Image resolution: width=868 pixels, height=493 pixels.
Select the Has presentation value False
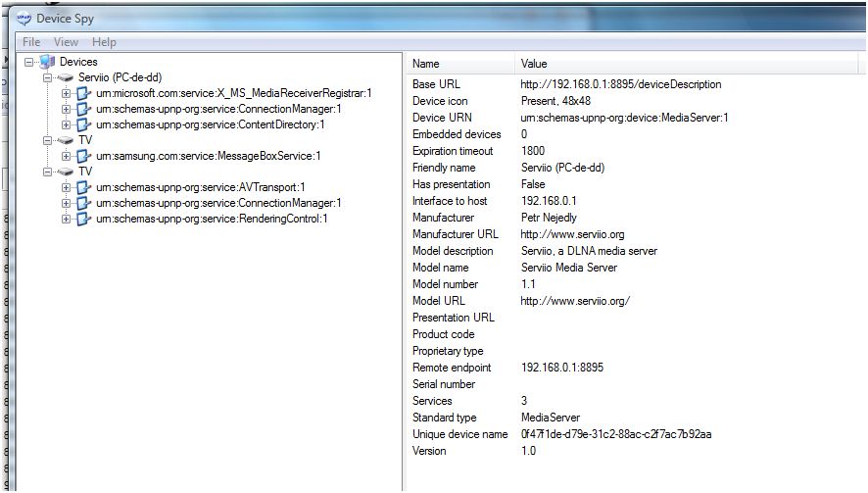(x=533, y=184)
